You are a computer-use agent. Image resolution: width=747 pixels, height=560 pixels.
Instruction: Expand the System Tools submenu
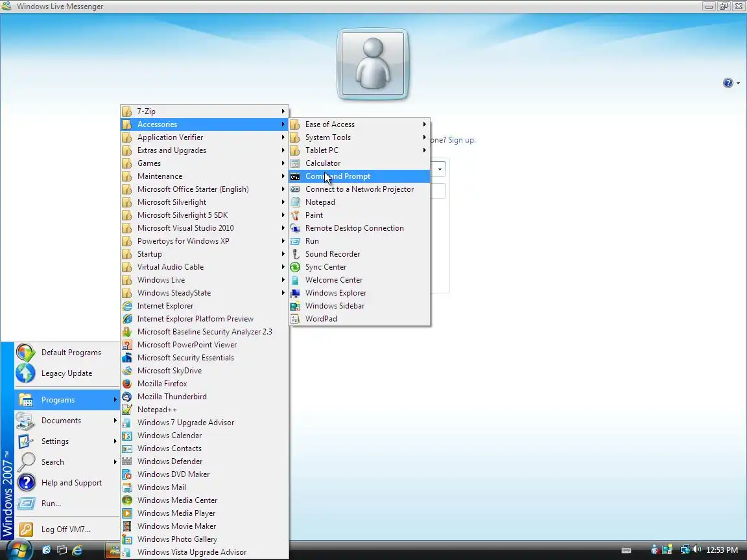tap(359, 137)
